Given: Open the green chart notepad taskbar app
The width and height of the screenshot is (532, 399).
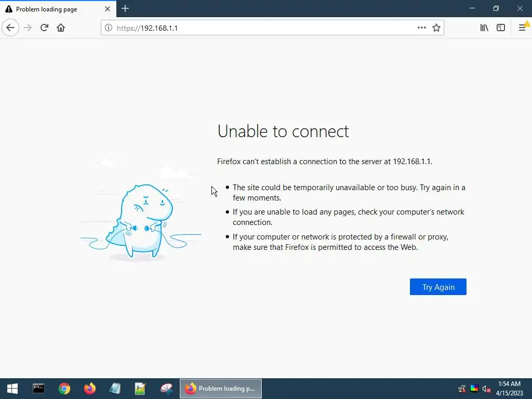Looking at the screenshot, I should [x=140, y=389].
